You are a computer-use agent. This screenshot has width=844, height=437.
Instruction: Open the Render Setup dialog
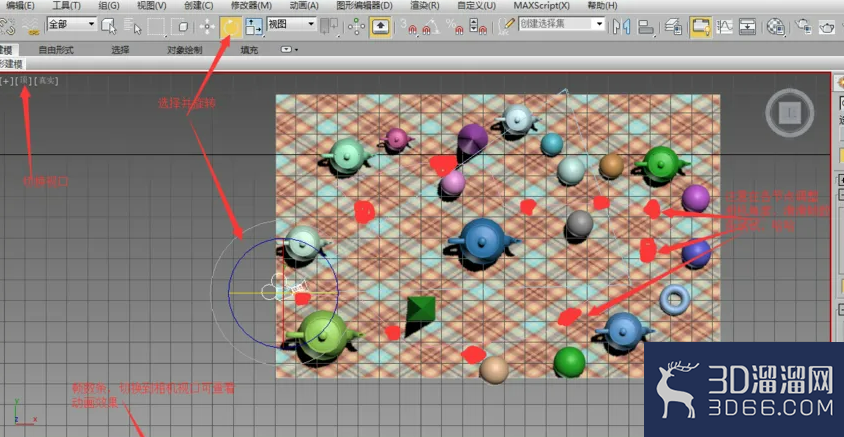(x=804, y=26)
